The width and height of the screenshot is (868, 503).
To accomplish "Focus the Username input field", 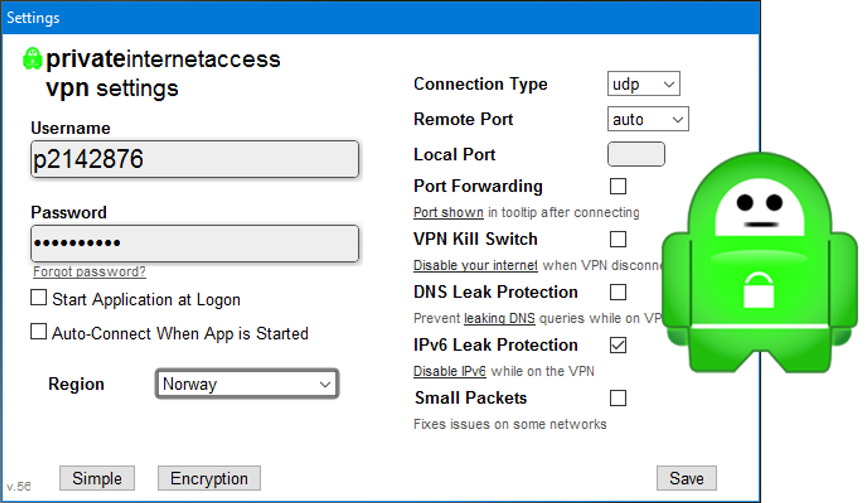I will (195, 159).
